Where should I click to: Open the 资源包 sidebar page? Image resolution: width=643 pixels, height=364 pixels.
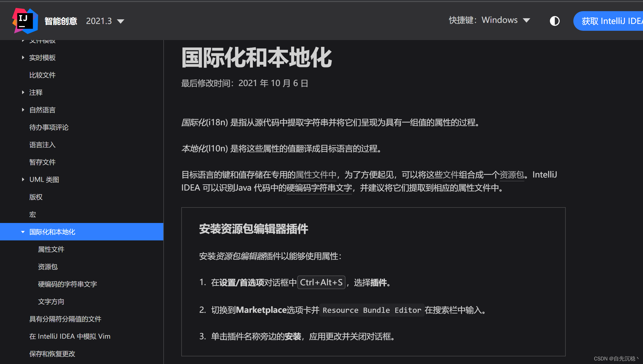(48, 267)
